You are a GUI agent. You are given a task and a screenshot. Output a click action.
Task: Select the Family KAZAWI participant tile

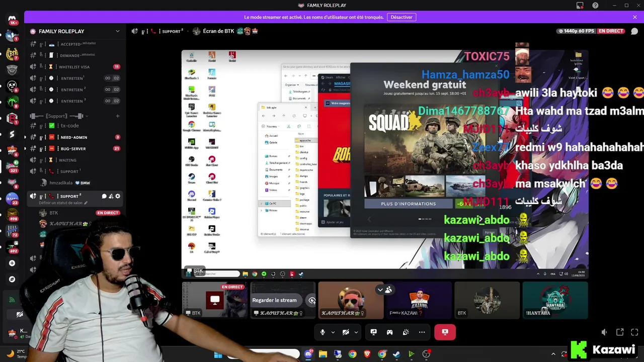coord(419,300)
